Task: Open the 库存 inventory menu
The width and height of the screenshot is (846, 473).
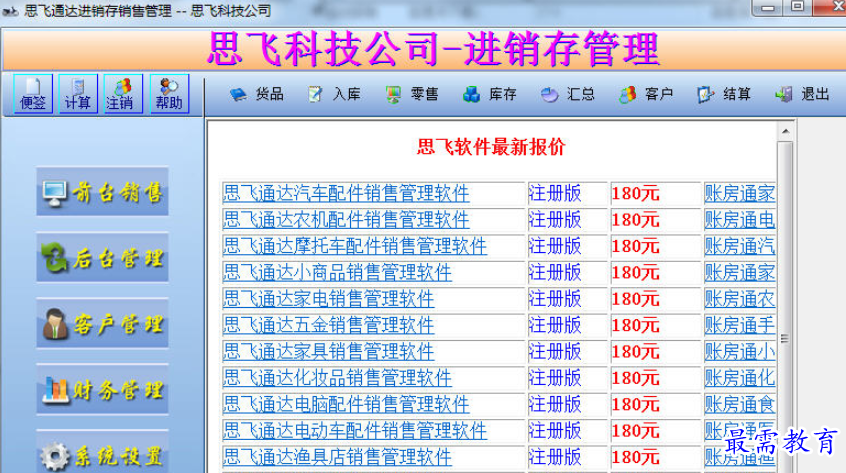Action: pos(490,94)
